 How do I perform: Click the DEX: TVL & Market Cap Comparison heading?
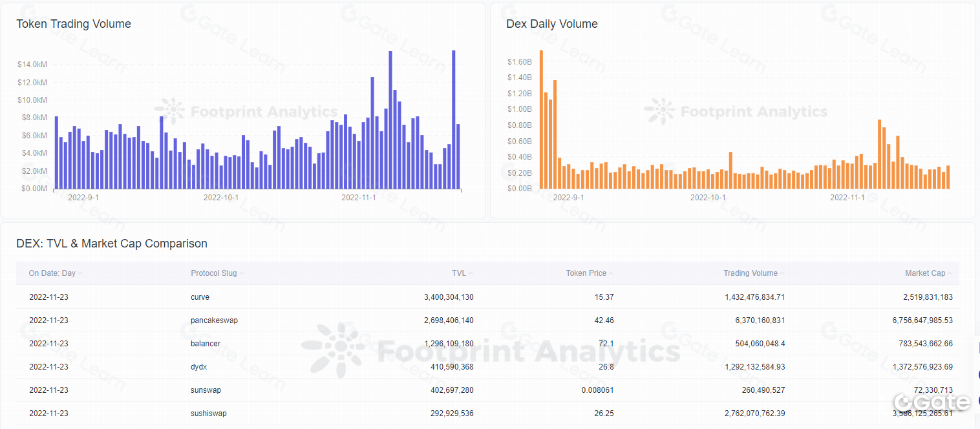click(112, 244)
